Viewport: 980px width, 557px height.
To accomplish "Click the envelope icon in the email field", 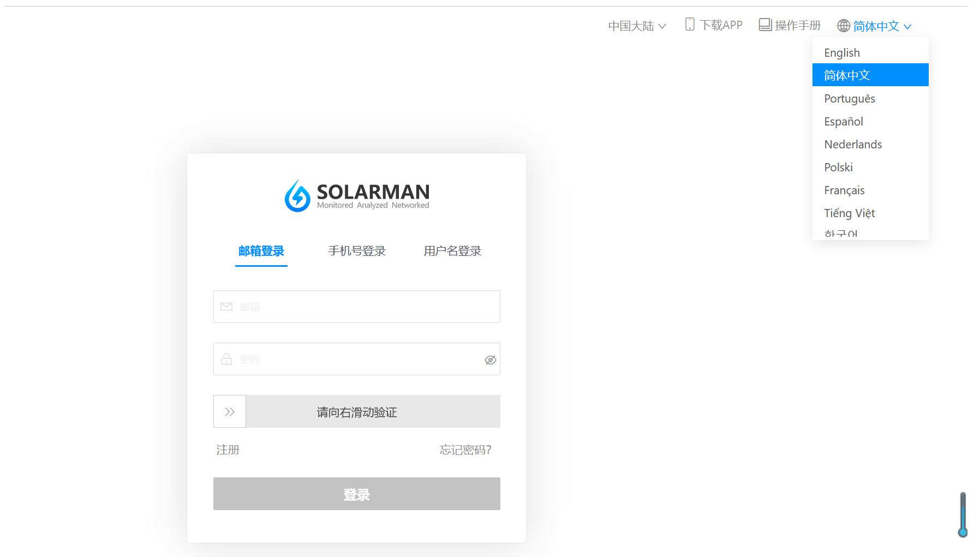I will click(226, 307).
